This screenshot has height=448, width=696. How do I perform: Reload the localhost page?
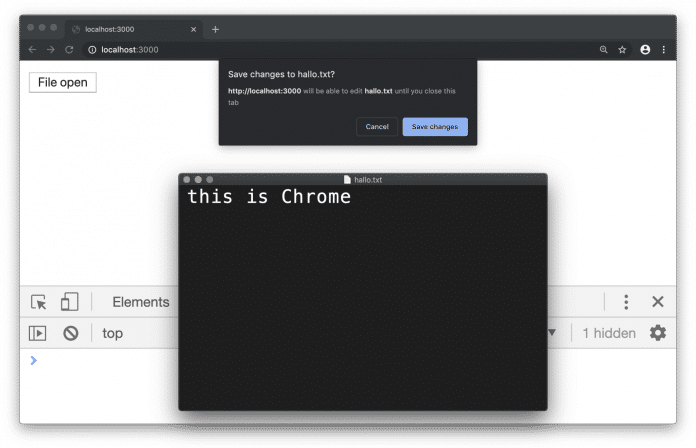tap(69, 49)
